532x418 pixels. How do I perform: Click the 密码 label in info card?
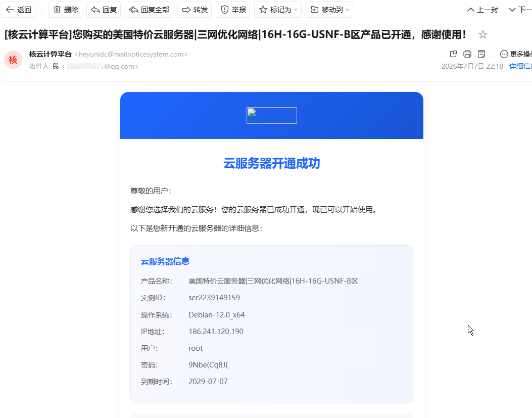tap(149, 365)
